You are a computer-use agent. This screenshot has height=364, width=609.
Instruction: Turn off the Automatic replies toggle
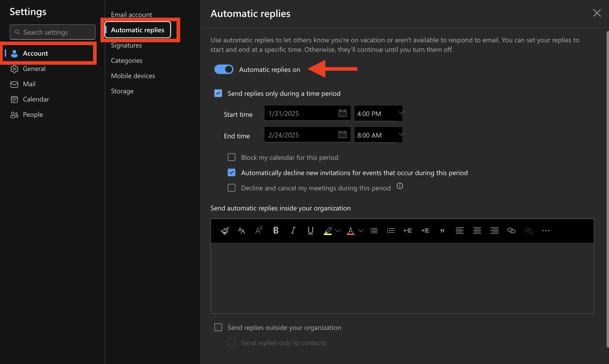pyautogui.click(x=224, y=70)
